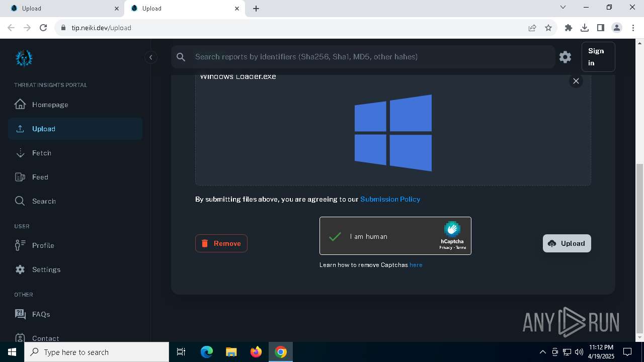Open File Explorer from taskbar
Viewport: 644px width, 362px height.
[x=231, y=352]
